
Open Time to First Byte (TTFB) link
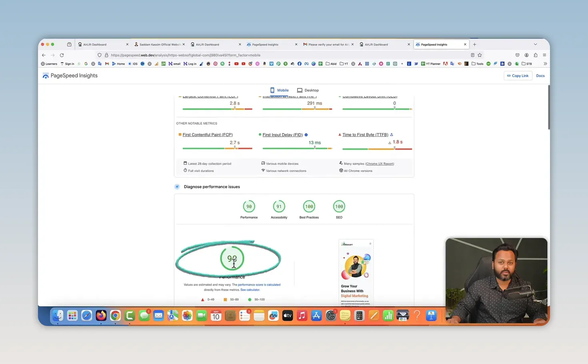coord(365,135)
